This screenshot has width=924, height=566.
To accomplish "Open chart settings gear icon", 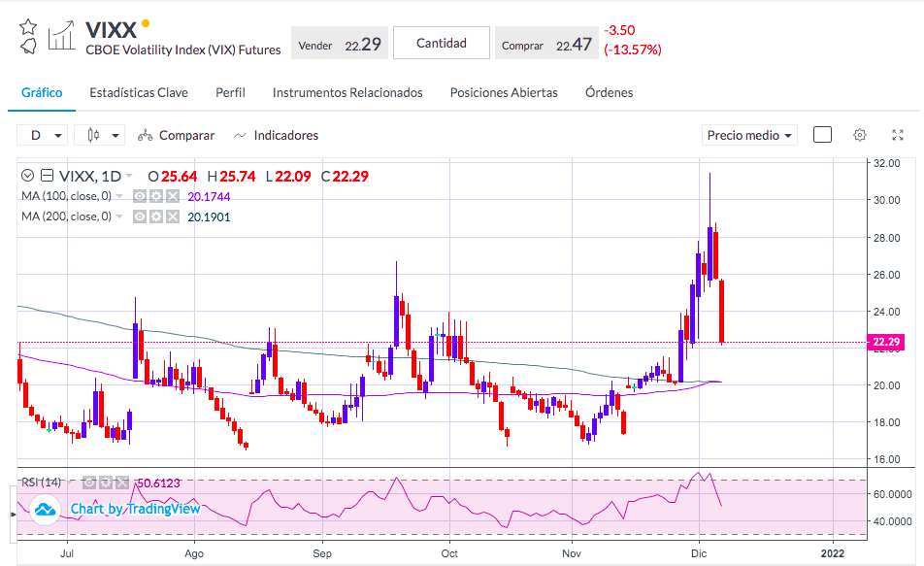I will (x=860, y=135).
